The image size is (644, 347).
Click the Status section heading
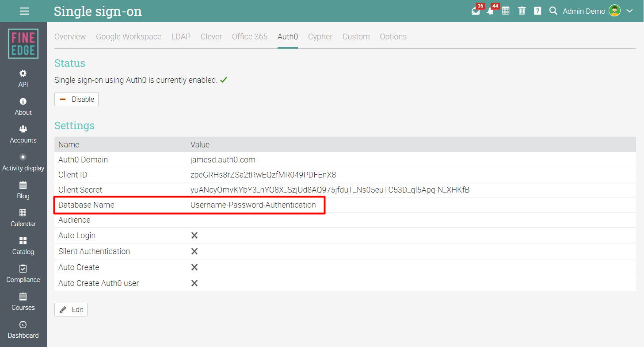point(70,63)
